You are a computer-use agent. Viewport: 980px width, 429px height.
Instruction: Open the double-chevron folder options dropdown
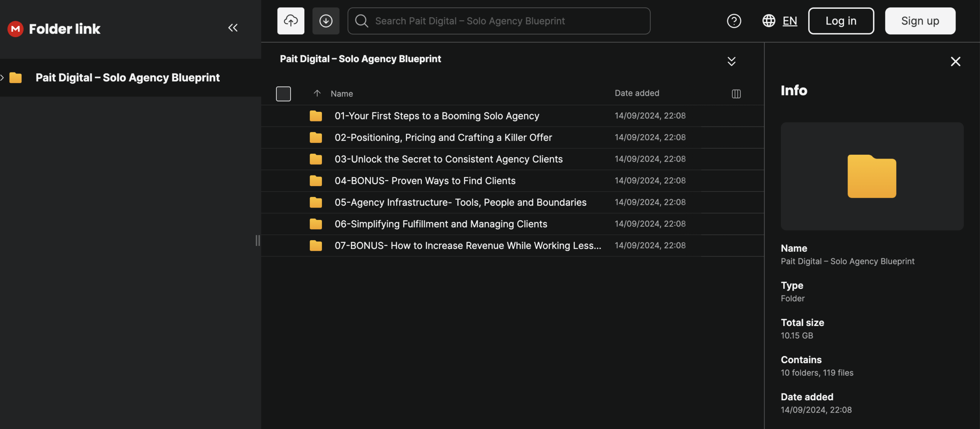(x=731, y=61)
